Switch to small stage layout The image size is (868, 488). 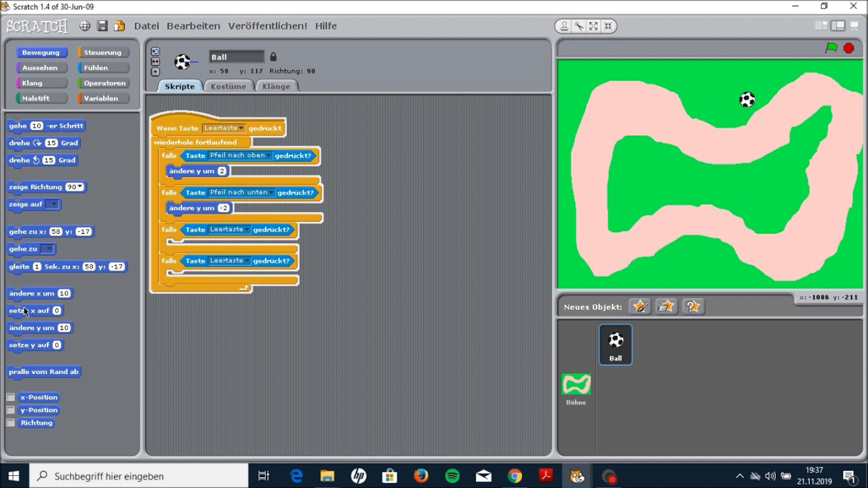(821, 26)
